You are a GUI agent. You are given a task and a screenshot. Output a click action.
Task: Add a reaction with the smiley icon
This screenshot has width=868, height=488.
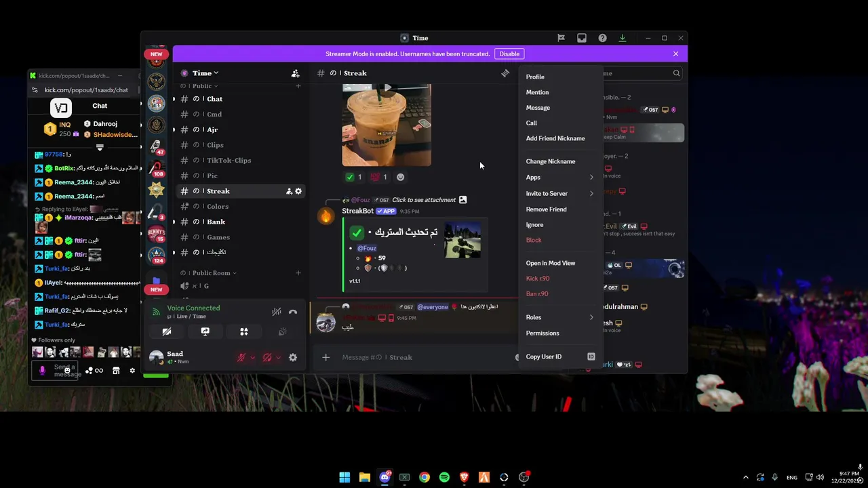[401, 177]
